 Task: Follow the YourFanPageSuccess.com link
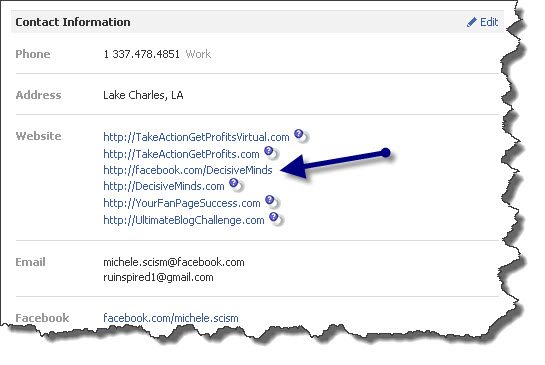tap(182, 203)
